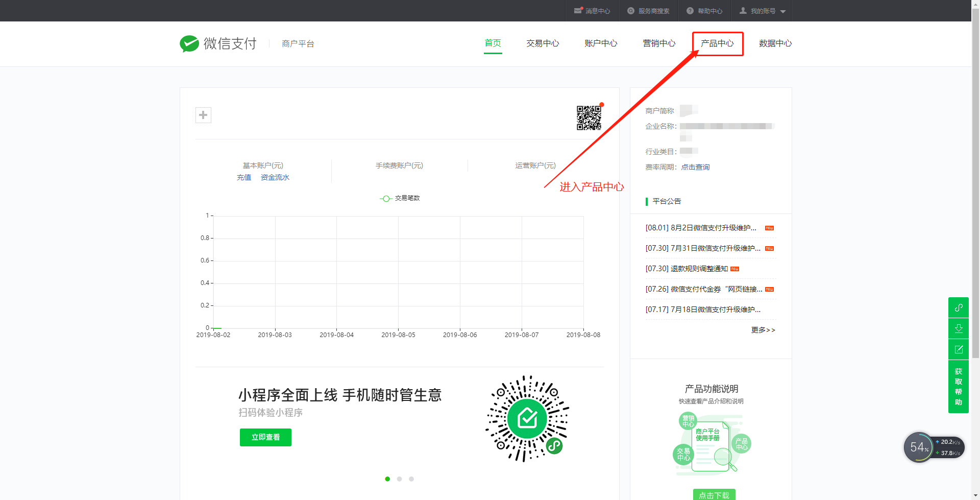The image size is (980, 500).
Task: Click the 获取帮助 floating button
Action: point(959,387)
